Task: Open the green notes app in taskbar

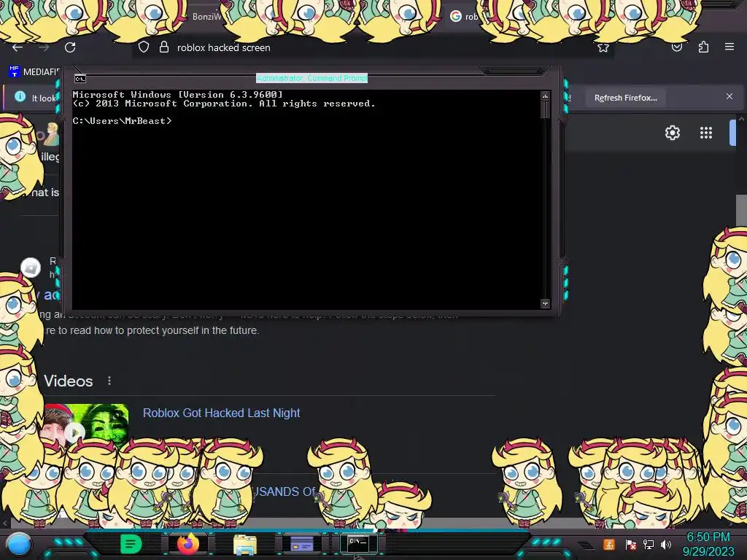Action: [x=131, y=544]
